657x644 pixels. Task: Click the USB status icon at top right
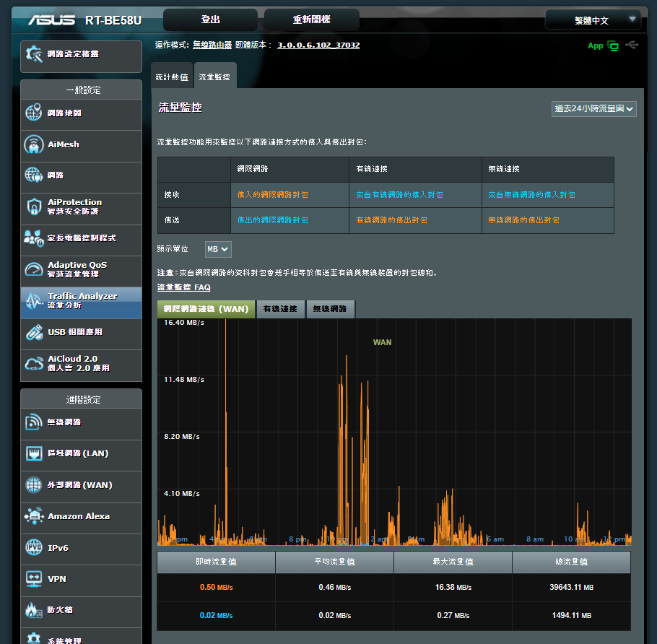tap(632, 45)
